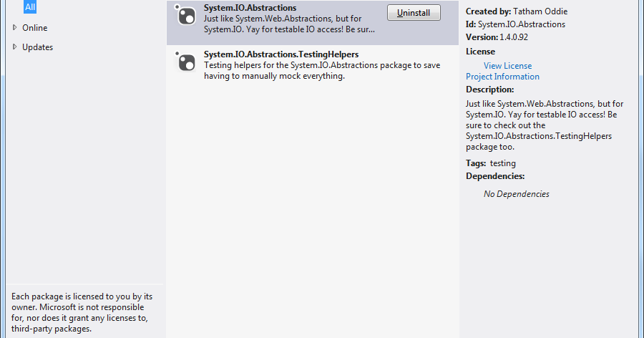Click the System.IO.Abstractions.TestingHelpers package icon
The image size is (644, 338).
(x=185, y=62)
